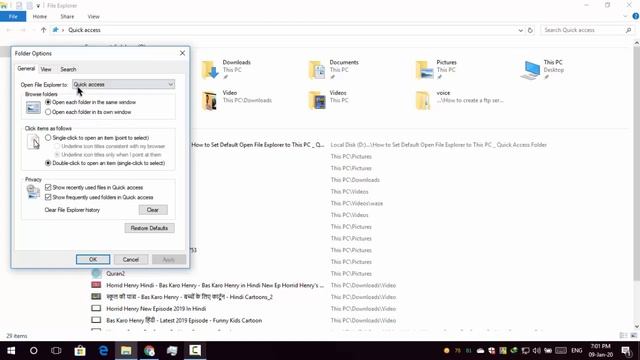This screenshot has height=360, width=640.
Task: Click the search magnifier icon
Action: coord(629,30)
